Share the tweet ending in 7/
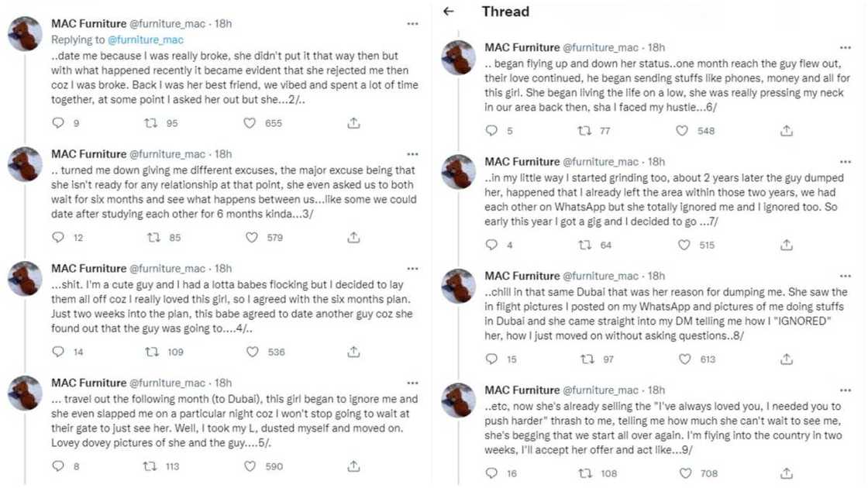The image size is (868, 488). pyautogui.click(x=786, y=245)
